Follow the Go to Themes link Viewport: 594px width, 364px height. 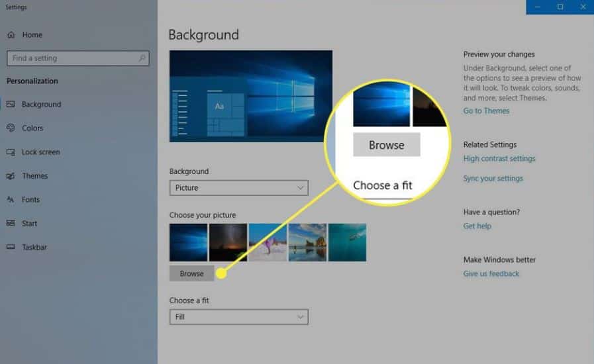[486, 111]
